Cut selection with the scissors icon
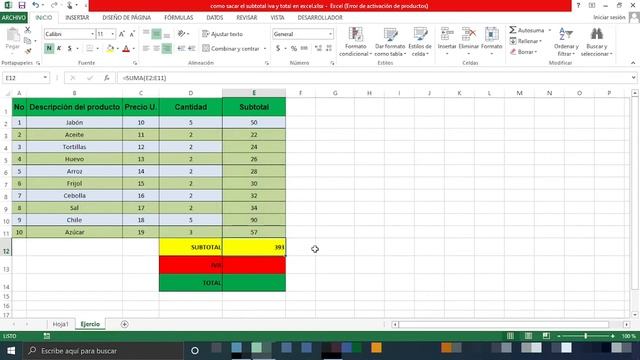The width and height of the screenshot is (640, 360). pos(28,30)
